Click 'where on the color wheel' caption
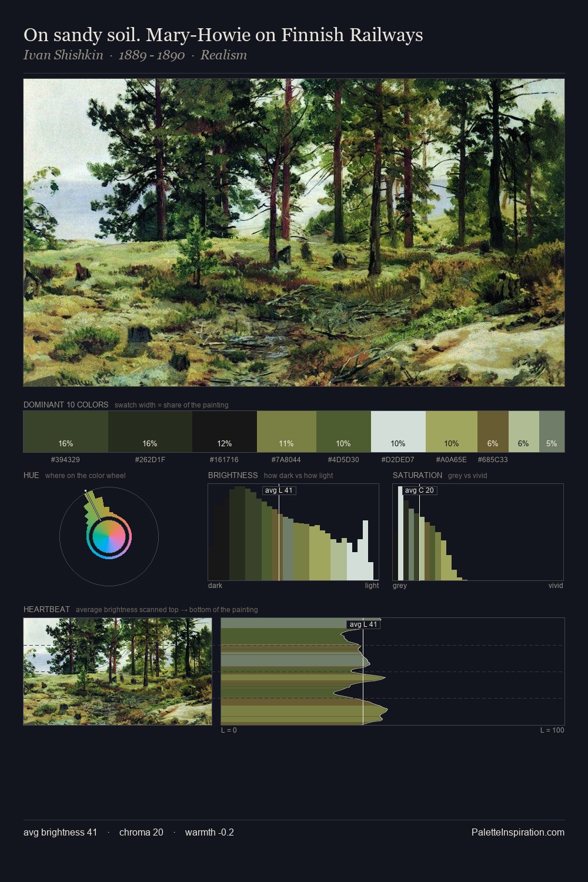 coord(85,476)
